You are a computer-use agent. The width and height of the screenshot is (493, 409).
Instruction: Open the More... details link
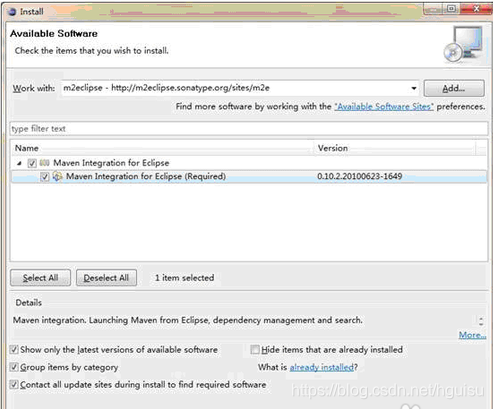[x=472, y=335]
